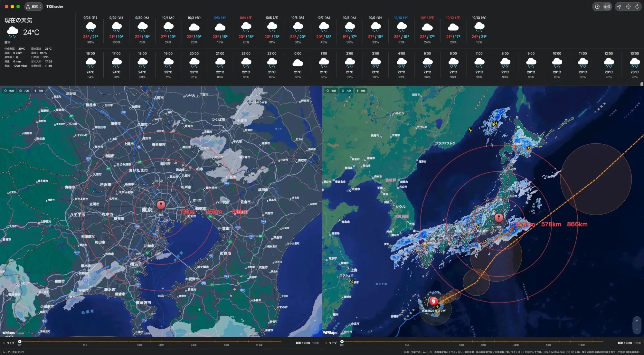This screenshot has width=644, height=355.
Task: Click current weather rain cloud icon
Action: [x=13, y=32]
